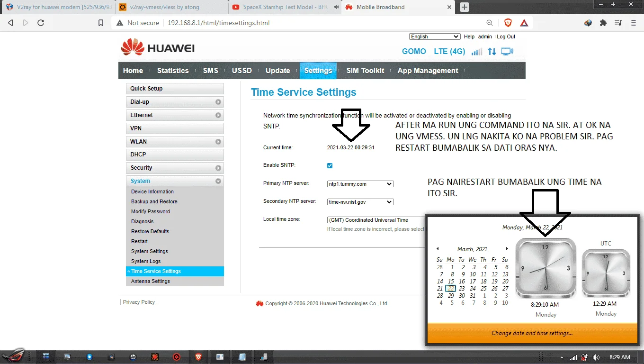The image size is (644, 364).
Task: Open the new tab plus button
Action: coord(465,7)
